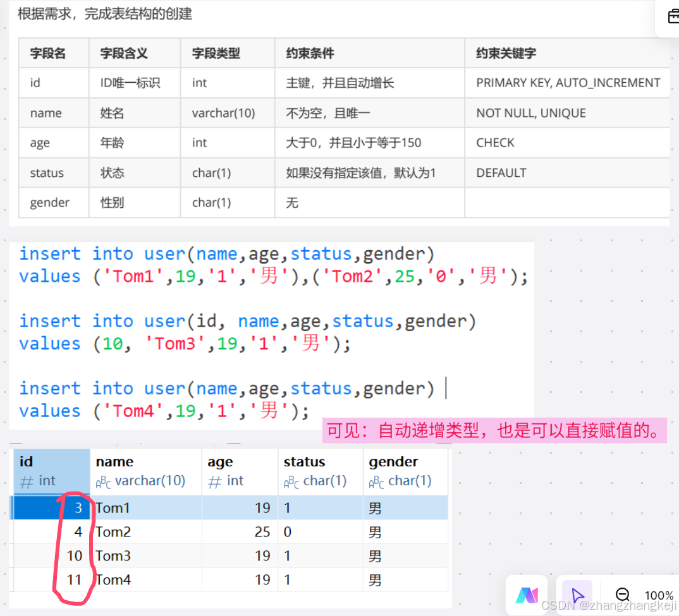Click the heading 根据需求，完成表结构的创建
The image size is (679, 616).
(105, 14)
